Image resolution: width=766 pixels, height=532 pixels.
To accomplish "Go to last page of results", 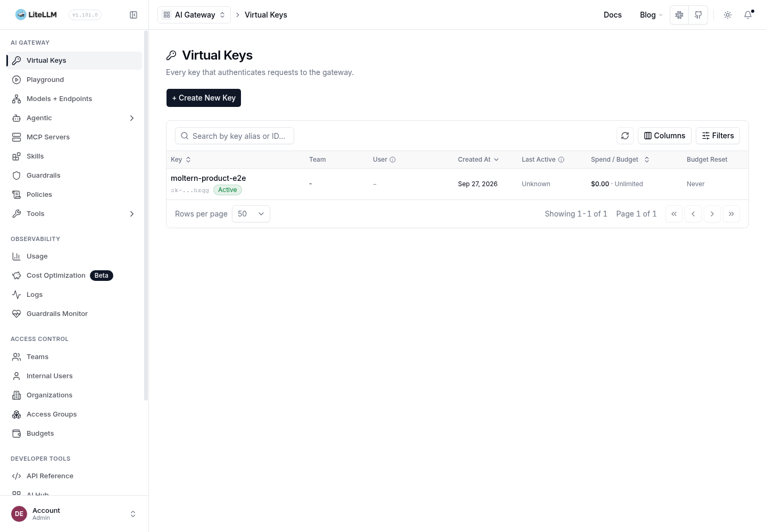I will pyautogui.click(x=731, y=214).
